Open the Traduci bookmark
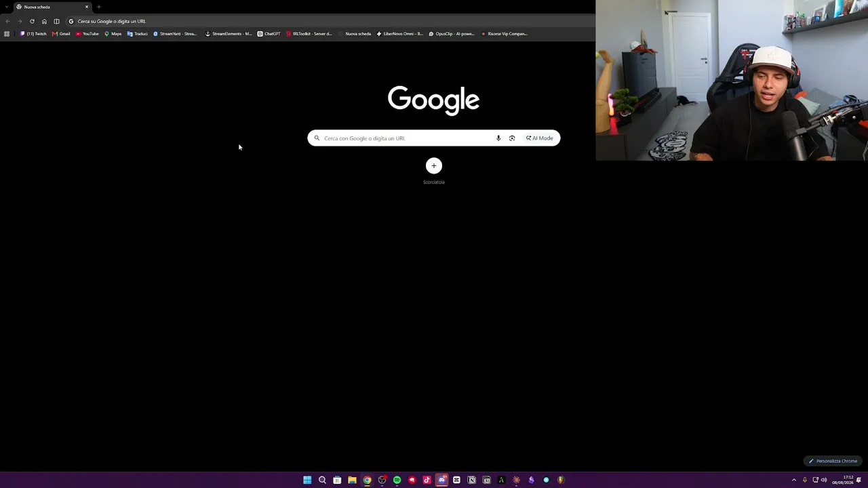Viewport: 868px width, 488px height. pos(137,34)
